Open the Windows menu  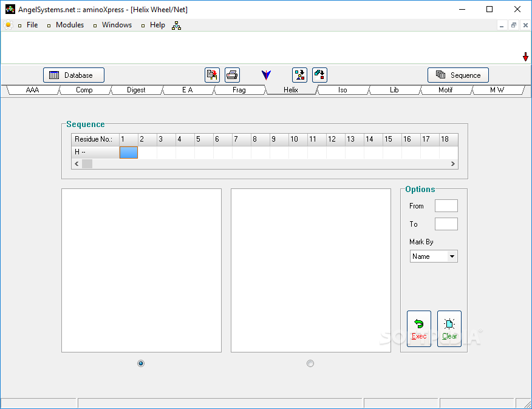117,25
